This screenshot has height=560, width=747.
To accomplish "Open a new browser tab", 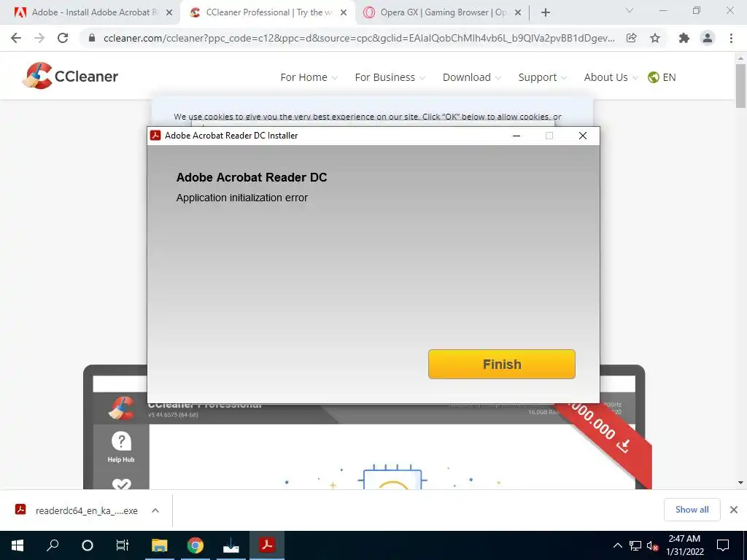I will point(546,12).
